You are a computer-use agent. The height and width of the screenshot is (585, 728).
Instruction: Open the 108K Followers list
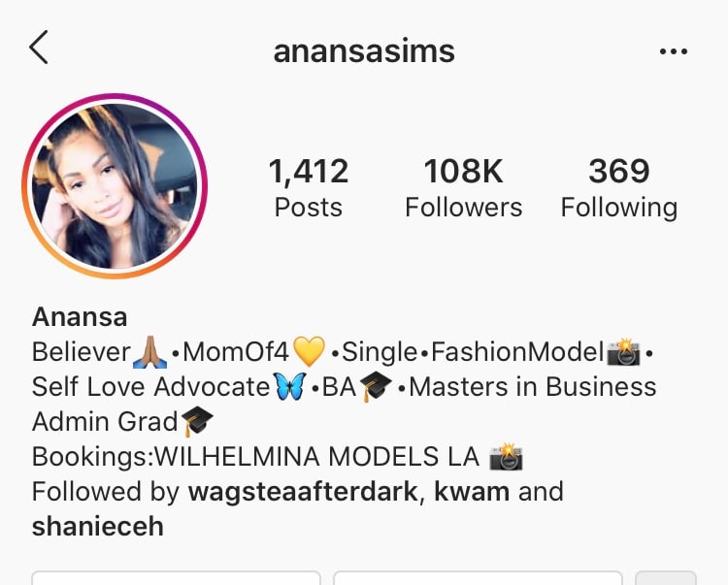463,187
